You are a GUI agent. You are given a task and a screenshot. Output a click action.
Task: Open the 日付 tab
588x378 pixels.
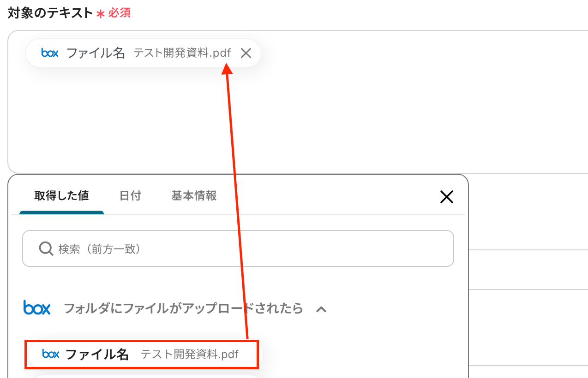click(x=130, y=196)
